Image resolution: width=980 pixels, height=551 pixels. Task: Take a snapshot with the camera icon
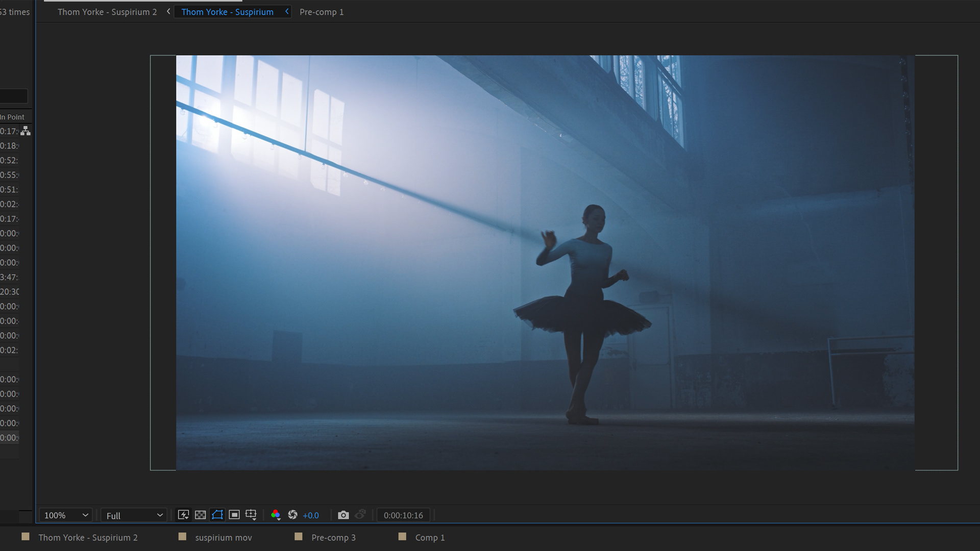coord(344,515)
